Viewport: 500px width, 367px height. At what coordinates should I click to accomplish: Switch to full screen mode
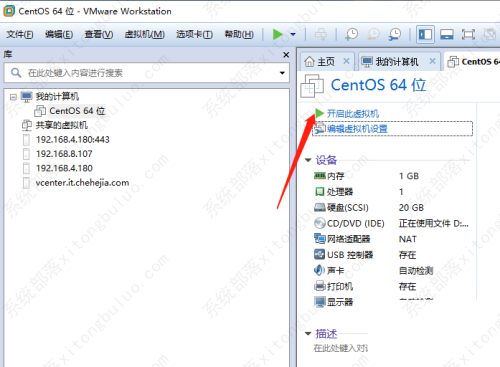click(x=468, y=34)
